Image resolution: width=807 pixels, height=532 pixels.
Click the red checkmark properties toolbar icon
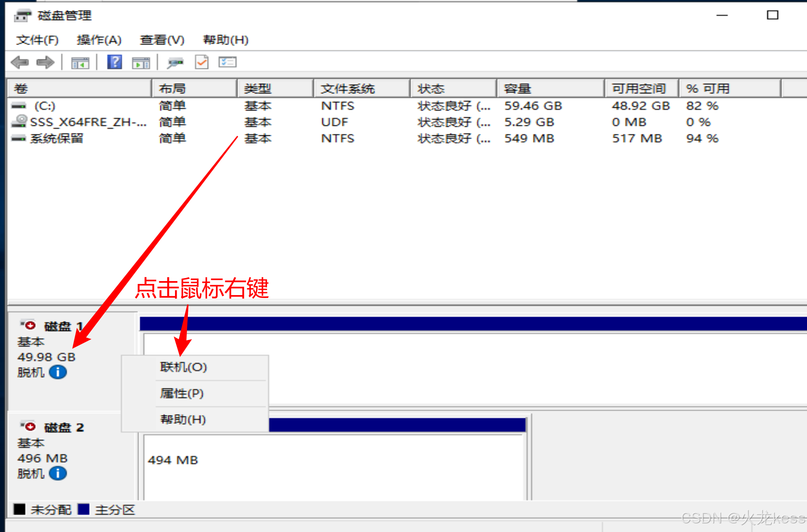click(x=202, y=62)
